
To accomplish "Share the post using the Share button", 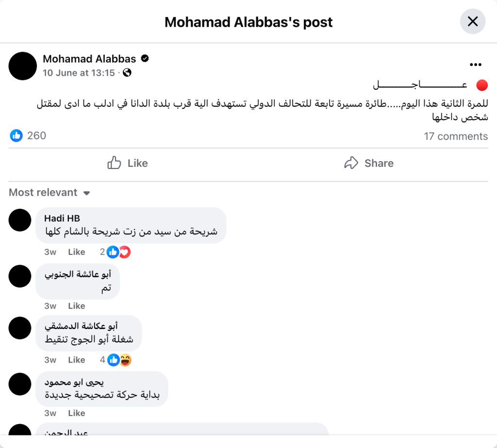I will [368, 163].
